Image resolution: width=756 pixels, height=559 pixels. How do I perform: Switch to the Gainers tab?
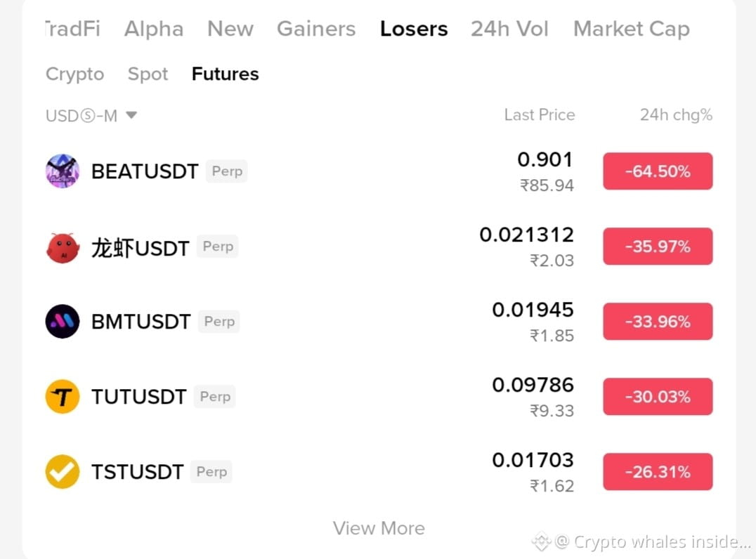point(315,29)
